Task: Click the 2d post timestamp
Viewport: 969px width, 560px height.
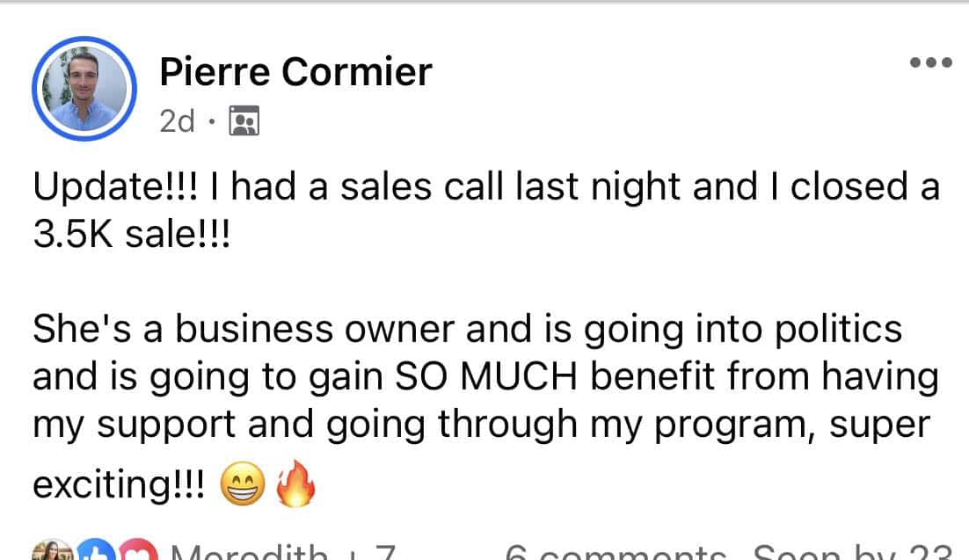Action: click(177, 121)
